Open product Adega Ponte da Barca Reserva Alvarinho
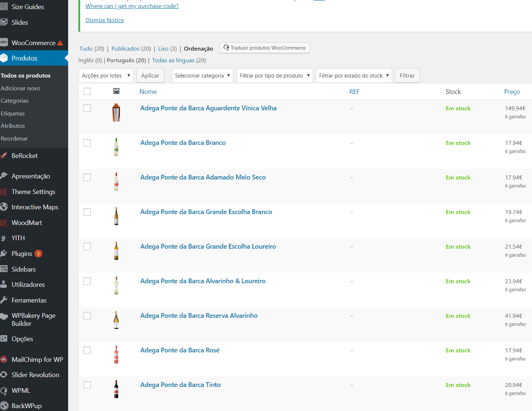The image size is (532, 411). coord(199,316)
